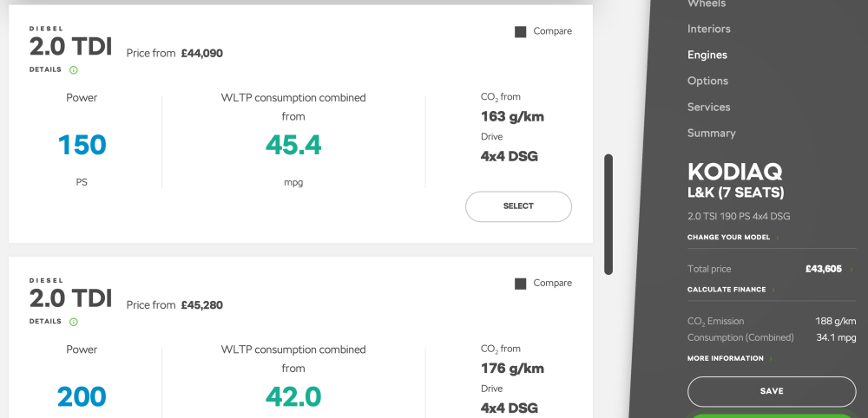This screenshot has width=868, height=418.
Task: Click DETAILS label for £45,280 engine
Action: (x=45, y=321)
